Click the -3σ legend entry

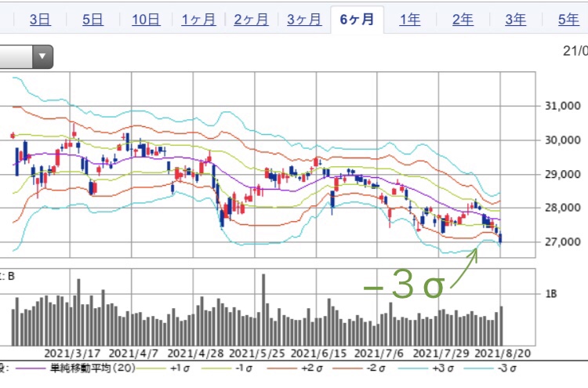pos(507,368)
